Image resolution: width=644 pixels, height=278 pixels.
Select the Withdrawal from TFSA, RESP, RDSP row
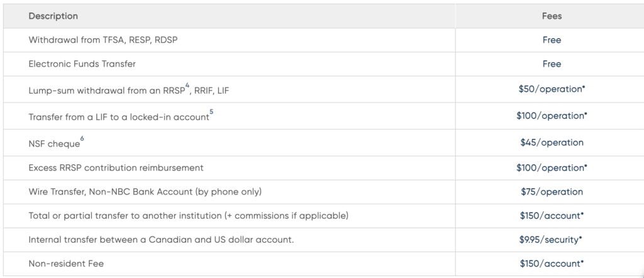[324, 40]
